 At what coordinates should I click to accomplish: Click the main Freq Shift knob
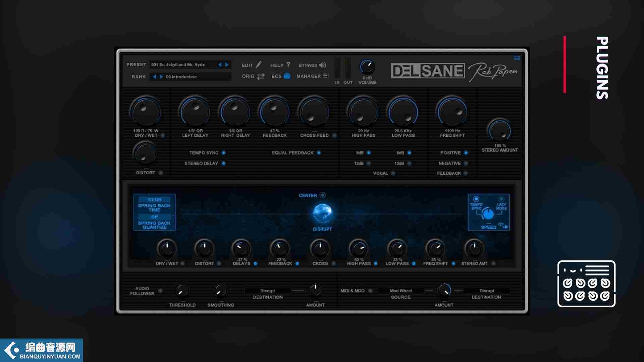(452, 112)
